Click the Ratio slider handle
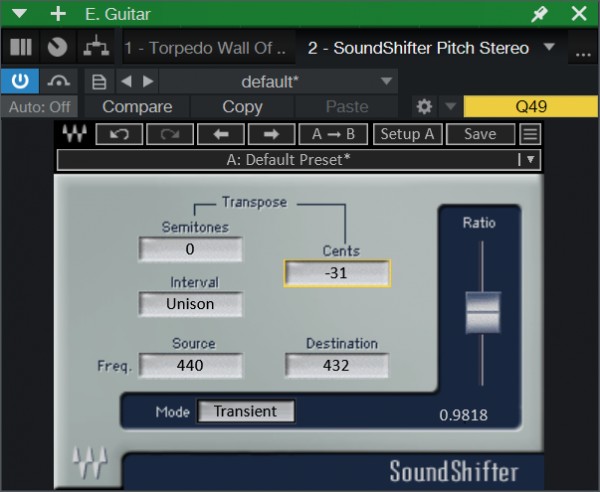600x492 pixels. (482, 312)
